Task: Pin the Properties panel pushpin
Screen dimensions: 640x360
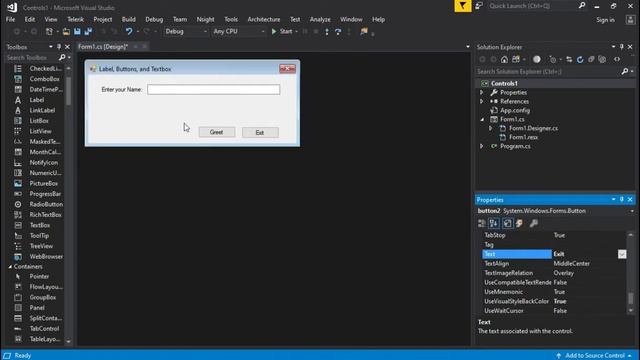Action: point(622,200)
